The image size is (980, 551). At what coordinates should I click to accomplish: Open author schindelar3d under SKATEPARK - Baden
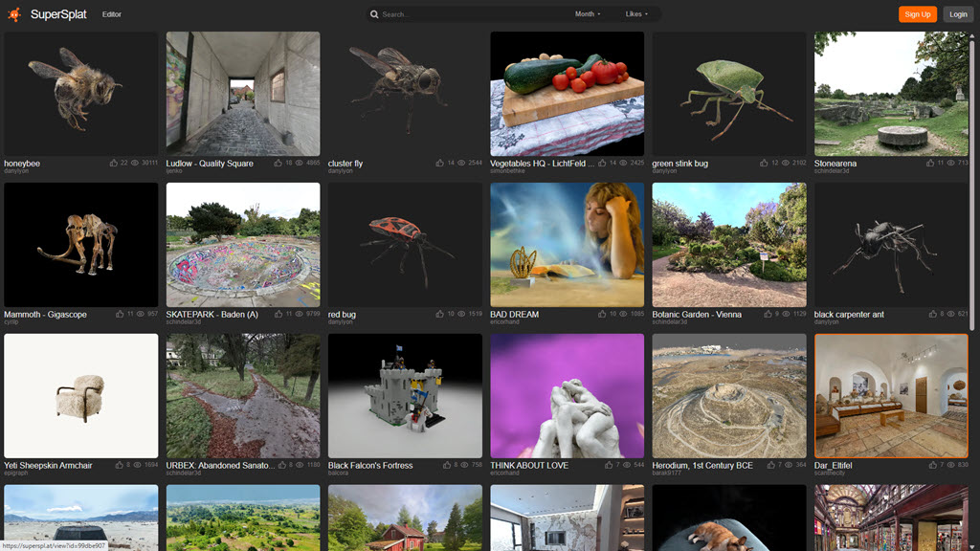pyautogui.click(x=182, y=322)
